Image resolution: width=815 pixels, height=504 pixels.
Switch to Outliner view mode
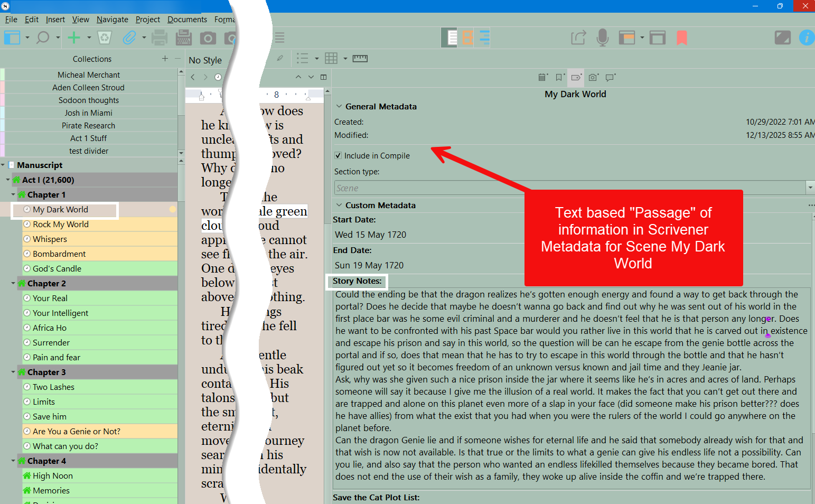[x=484, y=38]
